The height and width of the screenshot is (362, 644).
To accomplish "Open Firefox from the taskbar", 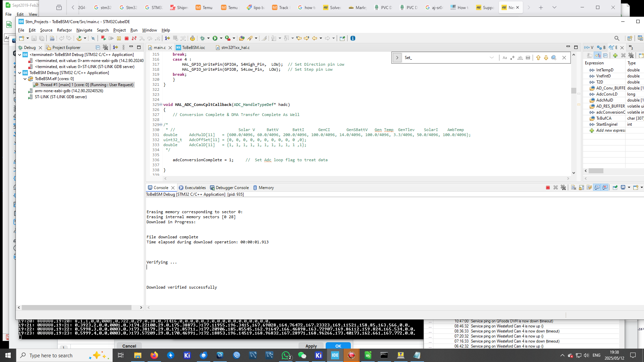I will coord(154,355).
